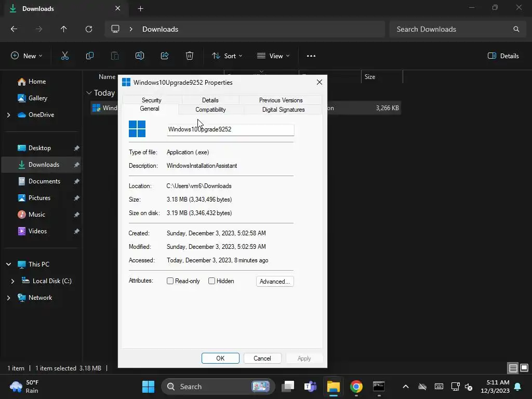Open the Windows Start button
This screenshot has height=399, width=532.
[148, 387]
